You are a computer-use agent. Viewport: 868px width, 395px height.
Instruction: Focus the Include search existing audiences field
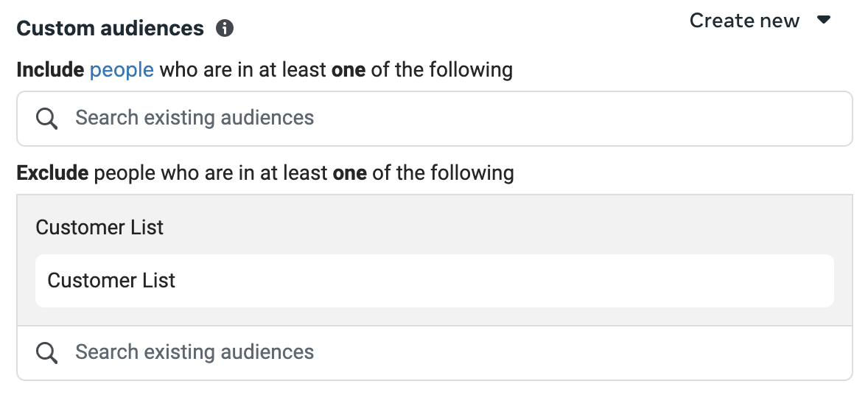pyautogui.click(x=435, y=119)
